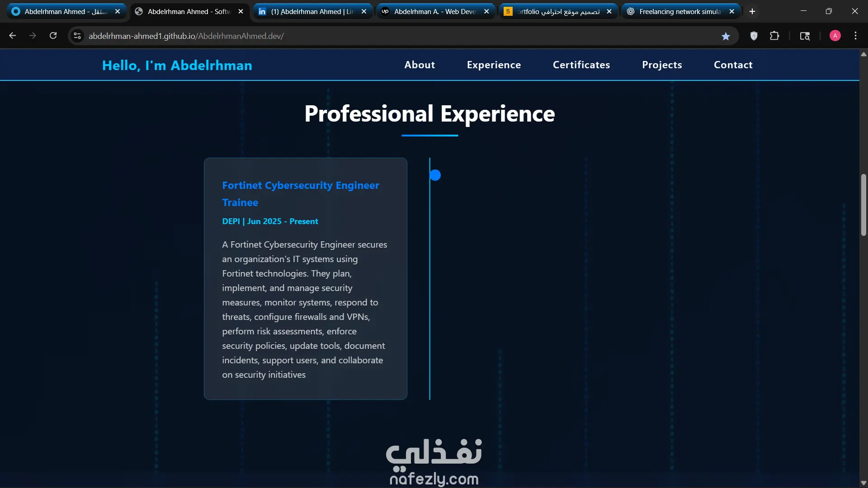Switch to the LinkedIn Abdelrhman Ahmed tab
The height and width of the screenshot is (488, 868).
tap(312, 11)
